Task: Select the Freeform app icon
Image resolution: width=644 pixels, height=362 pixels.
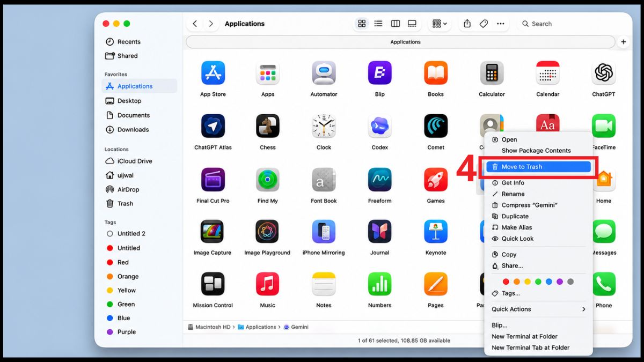Action: click(379, 180)
